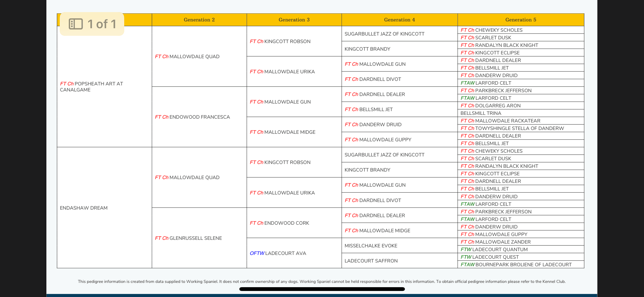644x297 pixels.
Task: Click ENDASHAW DREAM pedigree entry
Action: click(x=84, y=208)
